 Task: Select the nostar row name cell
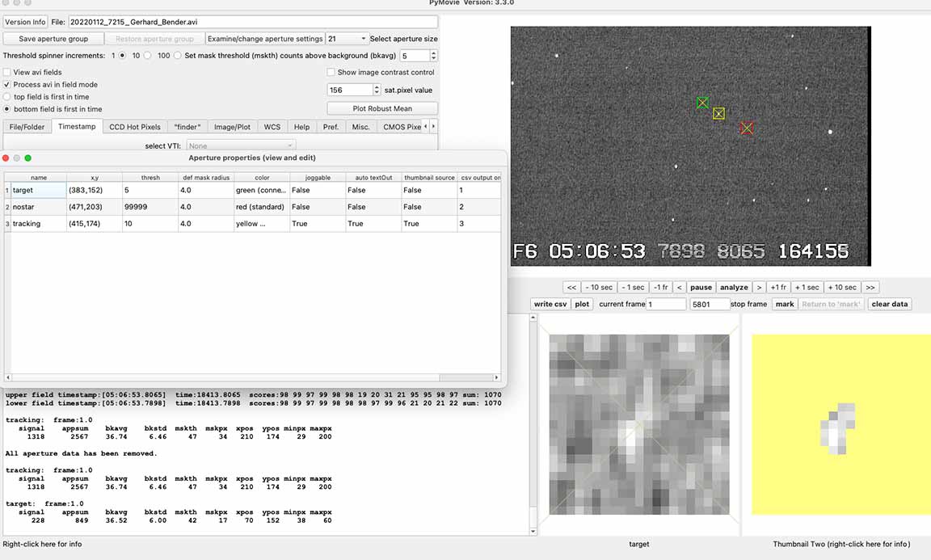pos(39,207)
